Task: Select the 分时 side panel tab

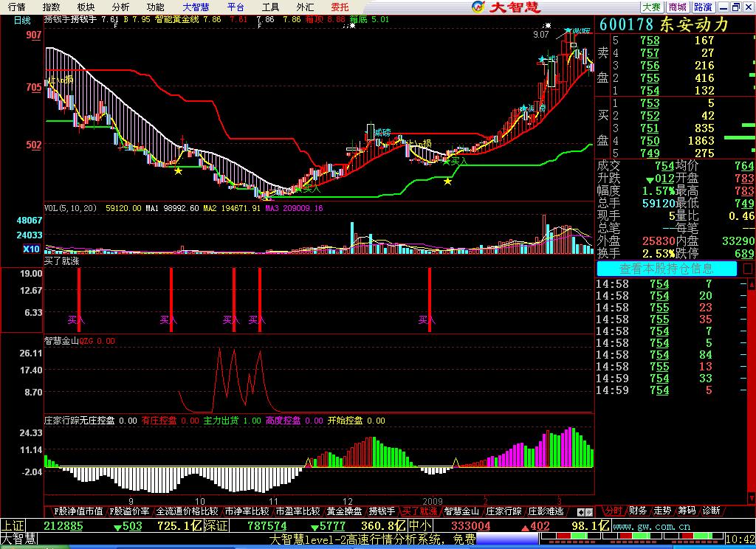Action: [614, 511]
